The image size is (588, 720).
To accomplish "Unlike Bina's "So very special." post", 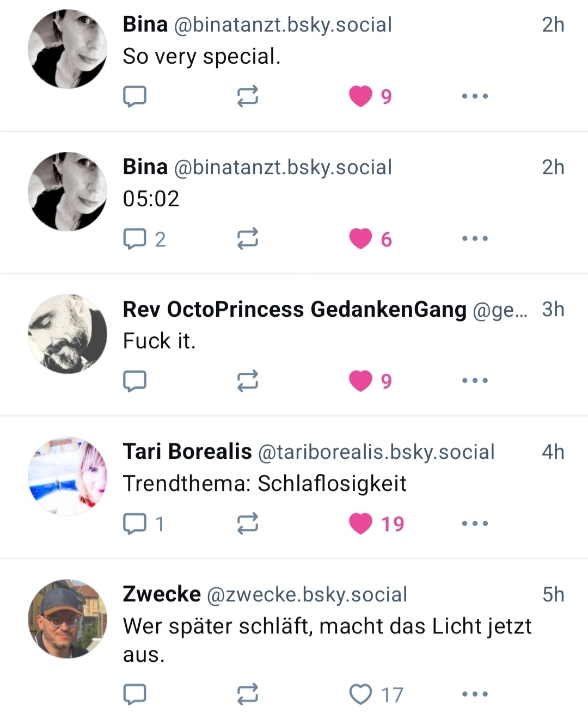I will 360,96.
